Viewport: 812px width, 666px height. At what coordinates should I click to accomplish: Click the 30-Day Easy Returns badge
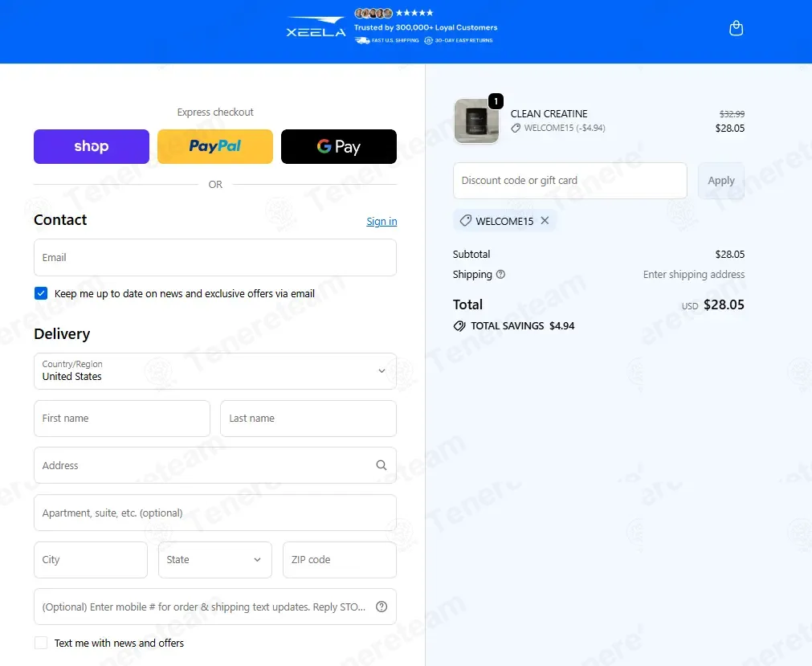pos(459,40)
